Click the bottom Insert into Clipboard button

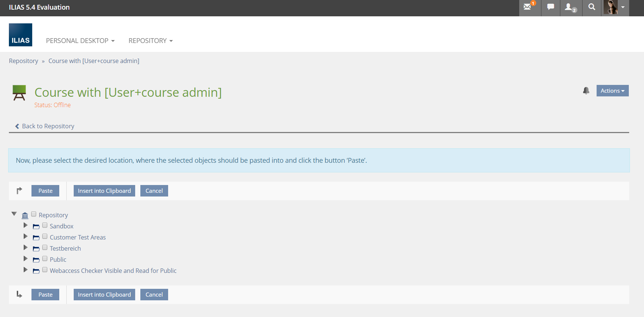click(104, 295)
